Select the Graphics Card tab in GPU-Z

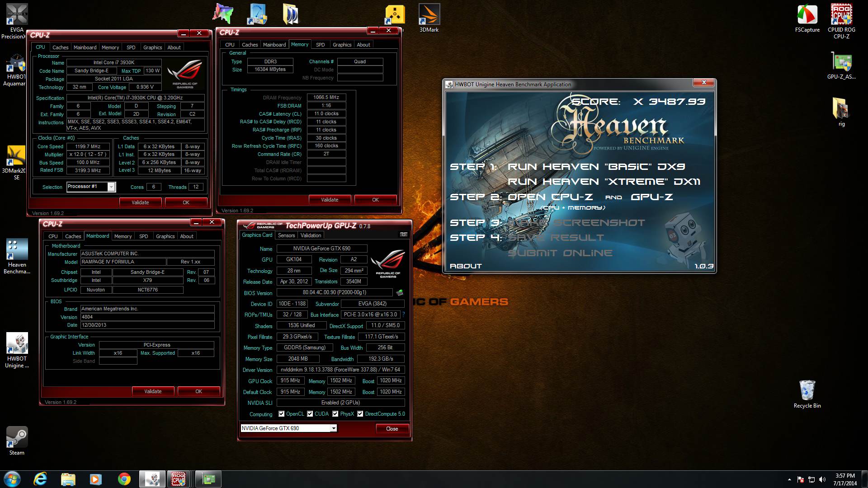(x=257, y=235)
